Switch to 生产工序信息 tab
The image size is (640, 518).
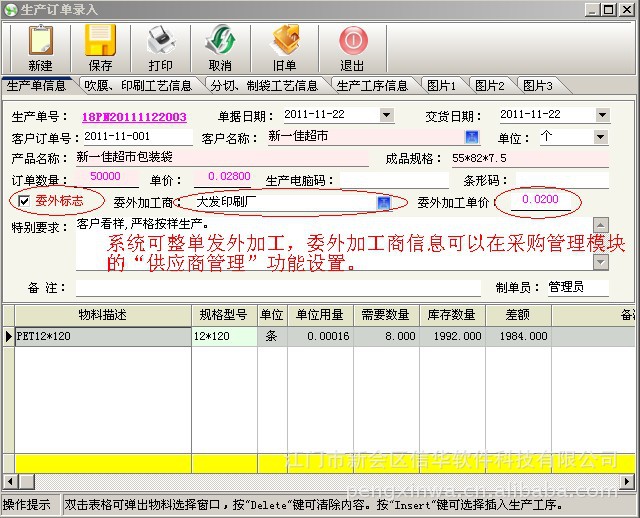[x=372, y=86]
